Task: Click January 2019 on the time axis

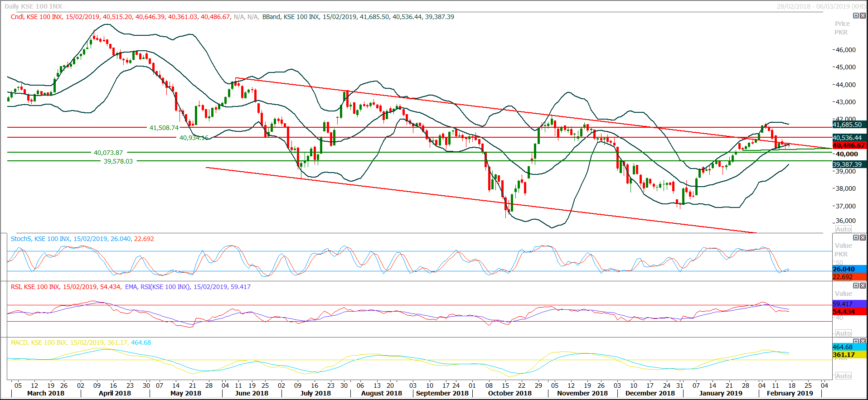Action: click(x=721, y=393)
